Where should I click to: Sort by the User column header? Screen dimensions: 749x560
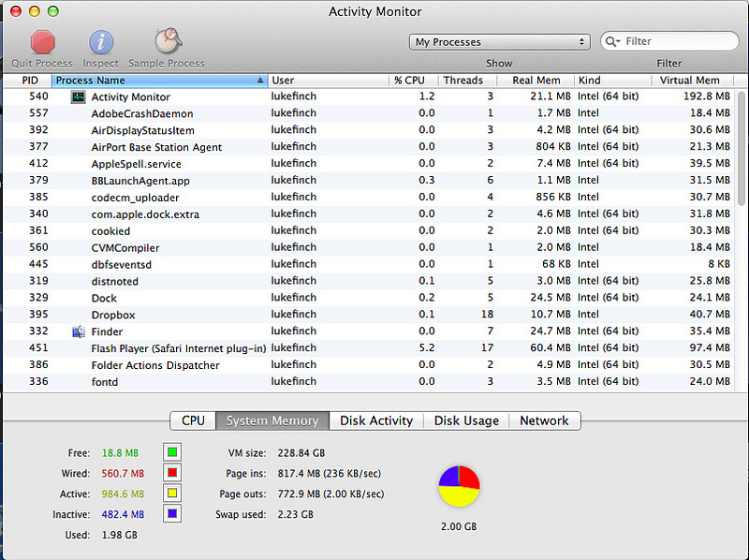point(328,81)
